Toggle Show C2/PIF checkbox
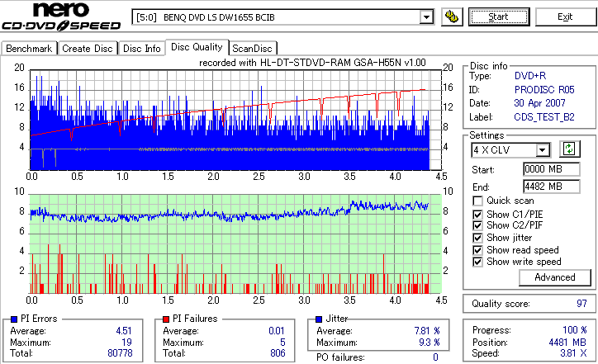The height and width of the screenshot is (364, 598). (x=477, y=225)
